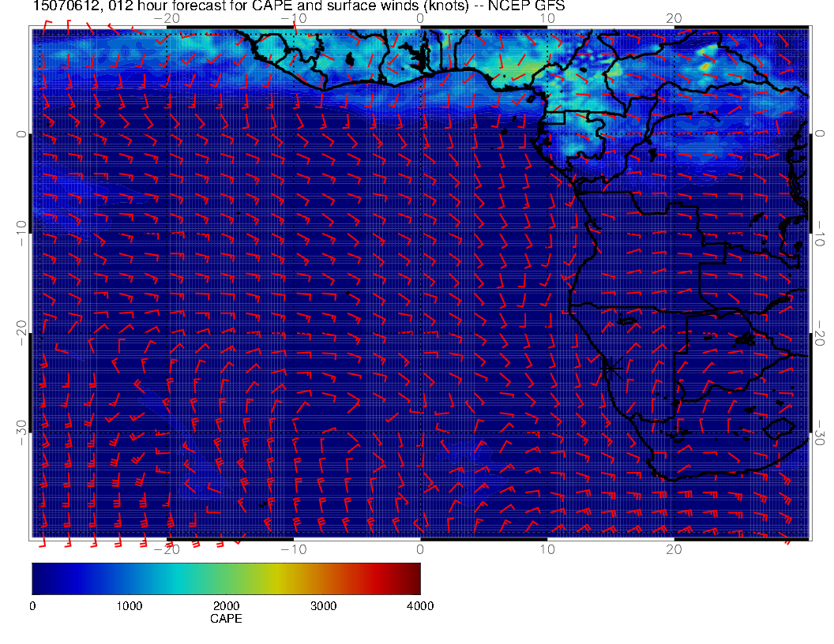Click the CAPE label under the color bar
Screen dimensions: 834x644
[x=226, y=619]
